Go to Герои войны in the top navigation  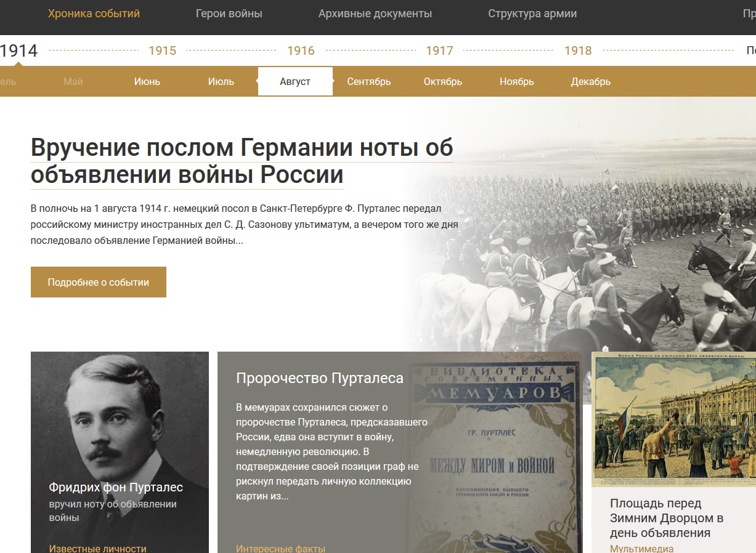click(229, 14)
